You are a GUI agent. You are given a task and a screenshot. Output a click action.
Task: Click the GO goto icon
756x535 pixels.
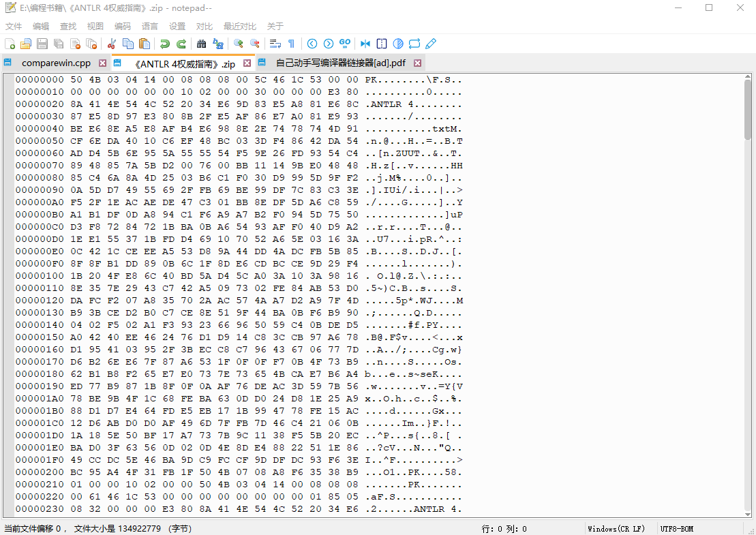(x=345, y=44)
